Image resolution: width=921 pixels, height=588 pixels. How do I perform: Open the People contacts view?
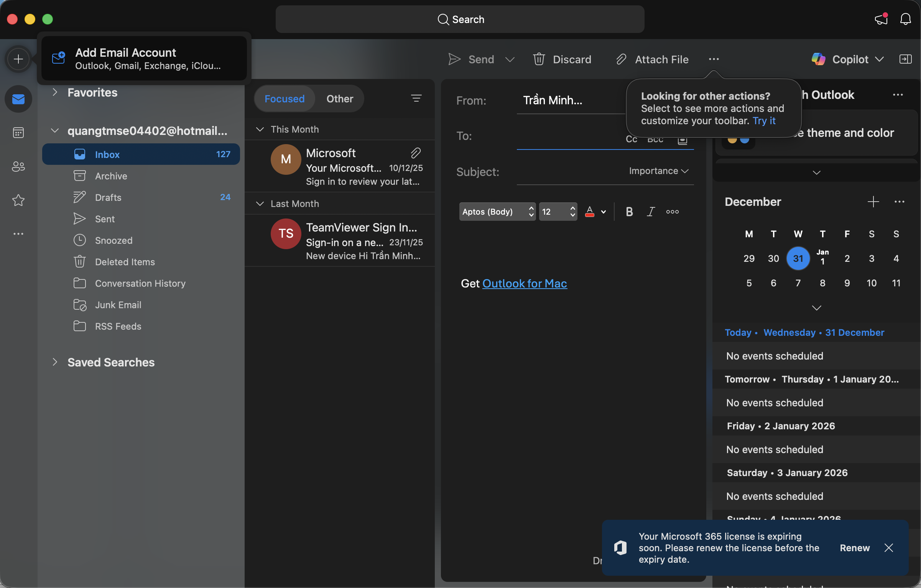pos(18,166)
